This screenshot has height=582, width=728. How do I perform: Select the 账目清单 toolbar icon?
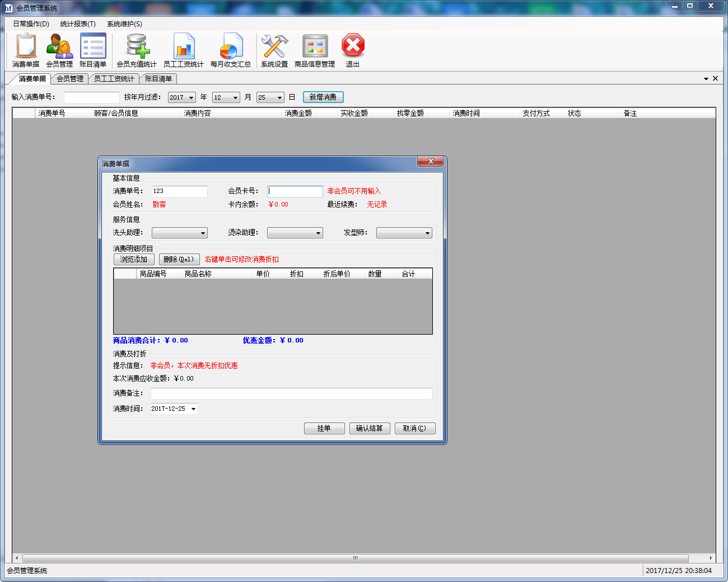coord(93,49)
